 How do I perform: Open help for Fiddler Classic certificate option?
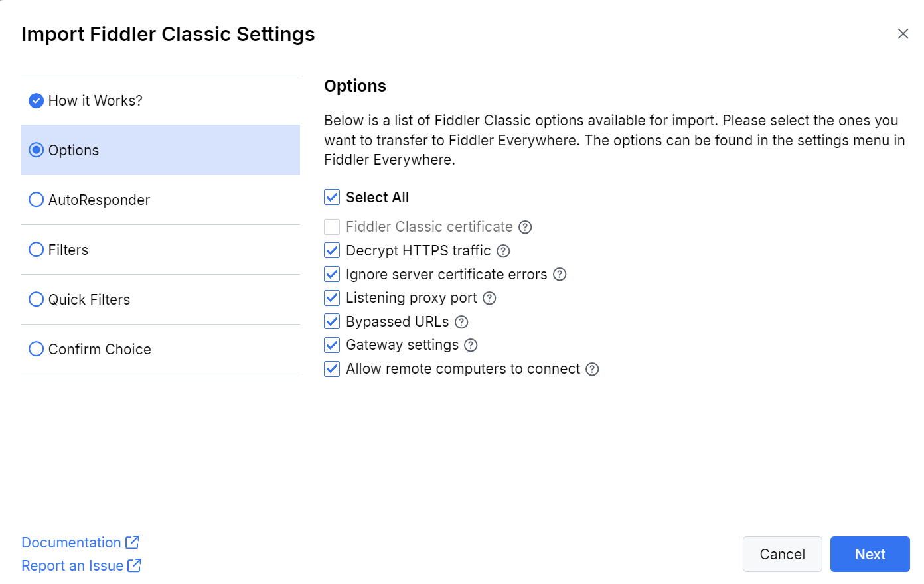[525, 226]
